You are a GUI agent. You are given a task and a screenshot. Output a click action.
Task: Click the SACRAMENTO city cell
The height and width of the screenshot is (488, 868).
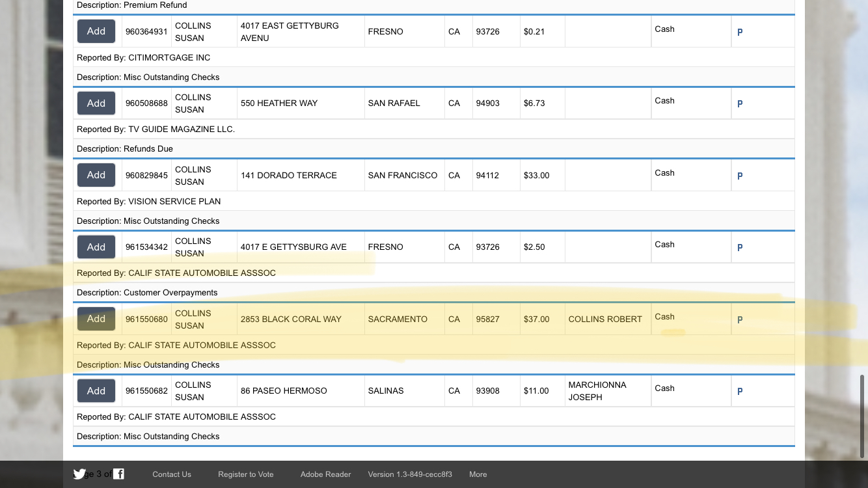click(405, 319)
